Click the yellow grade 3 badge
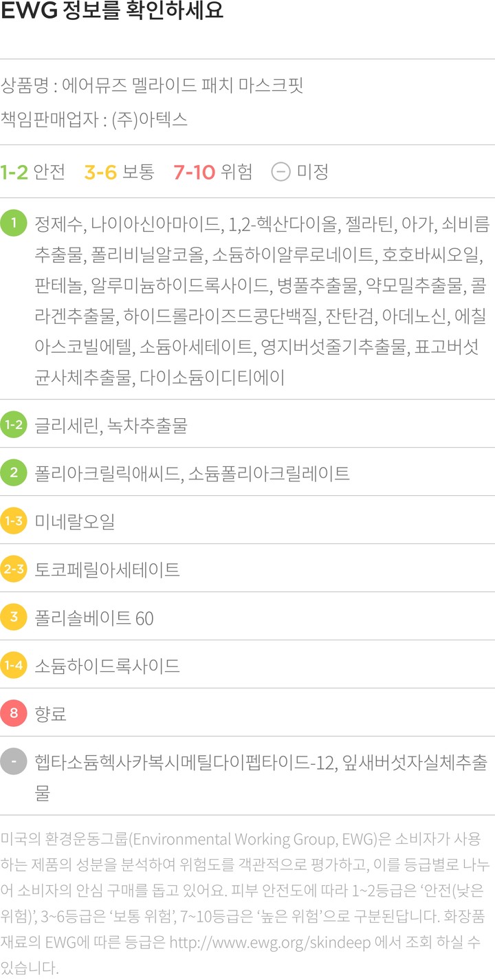This screenshot has width=495, height=980. pyautogui.click(x=13, y=618)
